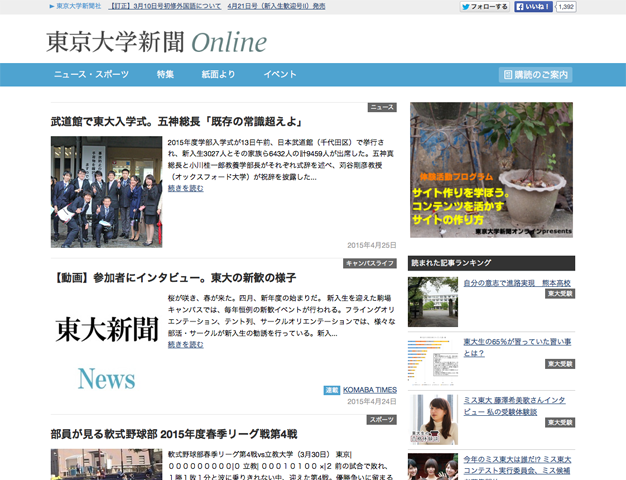Open the bar chart ranking thumbnail
Viewport: 626px width, 480px height.
click(433, 361)
